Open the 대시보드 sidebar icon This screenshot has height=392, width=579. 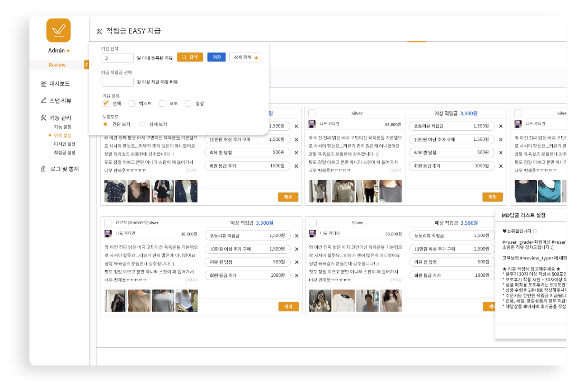pos(44,84)
